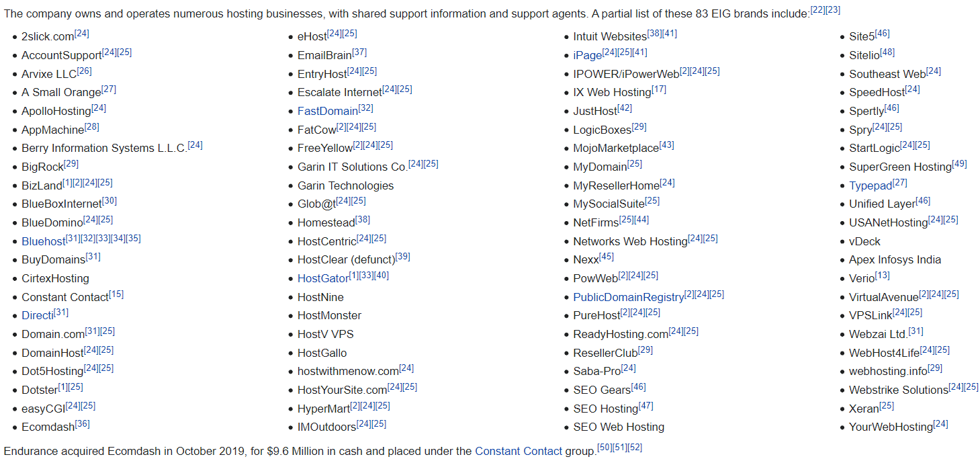Select the 2slick.com list entry
Image resolution: width=980 pixels, height=461 pixels.
click(x=48, y=37)
